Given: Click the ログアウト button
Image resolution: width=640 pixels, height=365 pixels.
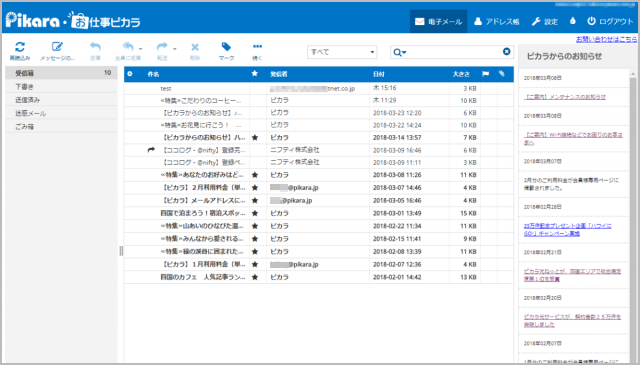Looking at the screenshot, I should click(610, 21).
